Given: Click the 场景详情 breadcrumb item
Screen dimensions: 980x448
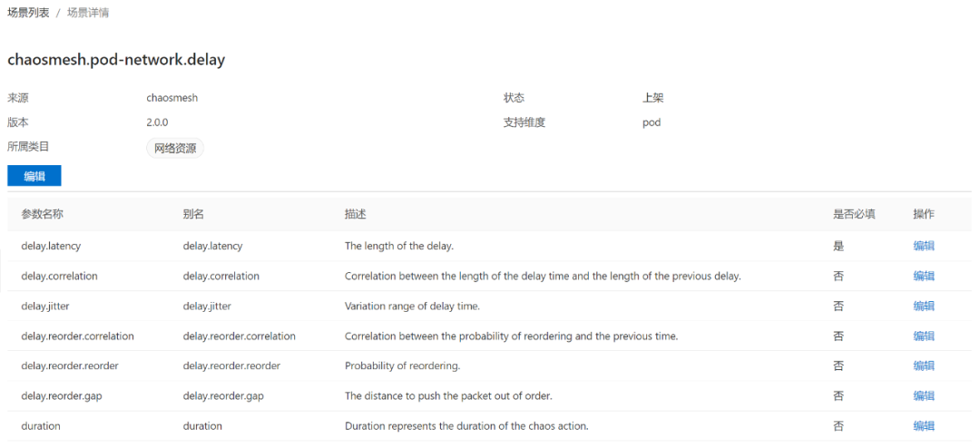Looking at the screenshot, I should point(88,14).
